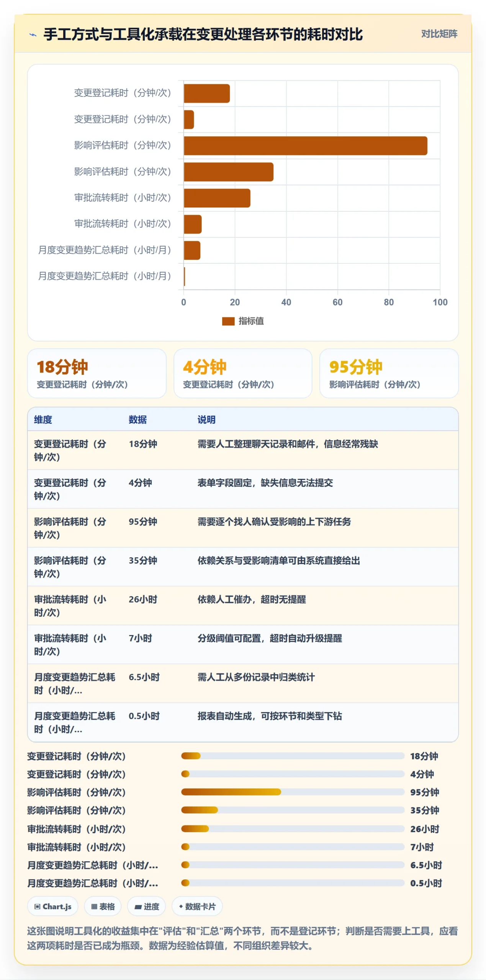
Task: Click the chart bar ending at 18
Action: coord(206,93)
